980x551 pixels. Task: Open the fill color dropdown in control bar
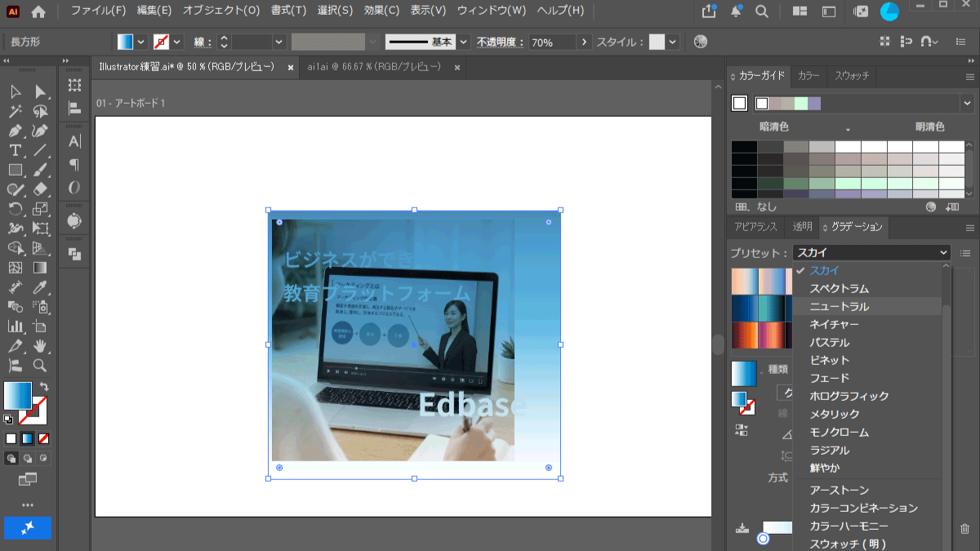(141, 42)
